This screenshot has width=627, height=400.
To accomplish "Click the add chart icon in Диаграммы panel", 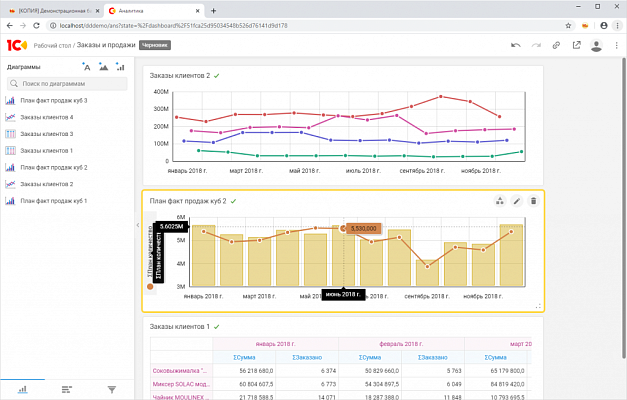I will click(119, 67).
